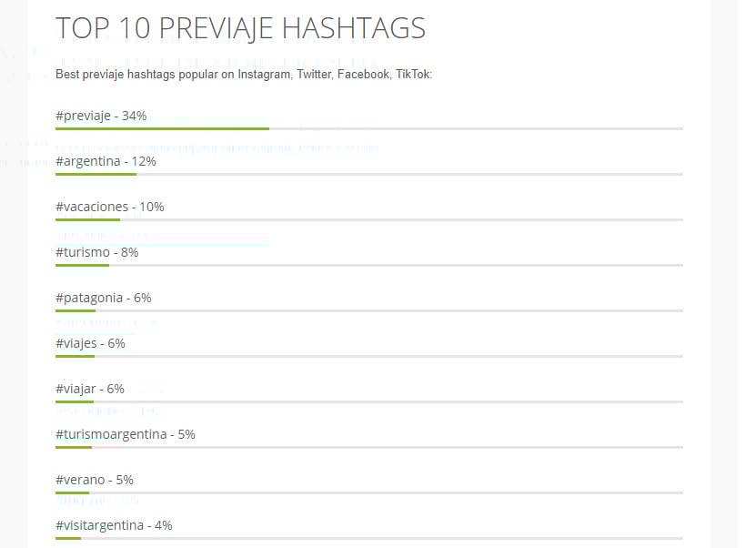Click the #previaje - 34% hashtag label
This screenshot has height=548, width=756.
pos(101,116)
